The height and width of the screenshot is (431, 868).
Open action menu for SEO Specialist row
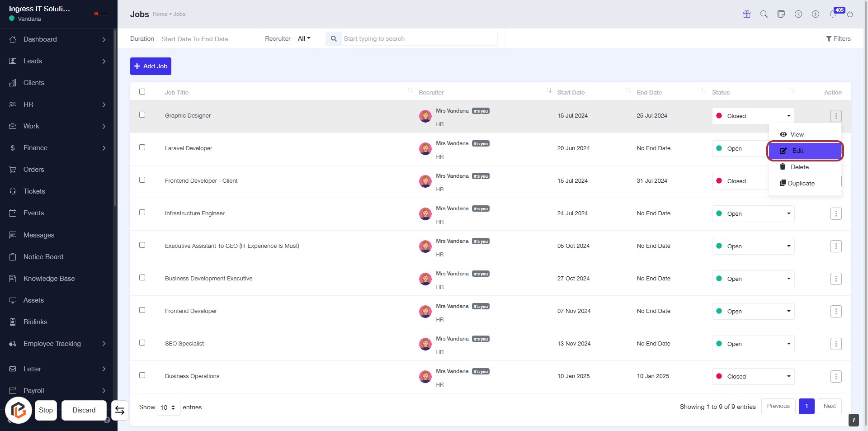[835, 344]
